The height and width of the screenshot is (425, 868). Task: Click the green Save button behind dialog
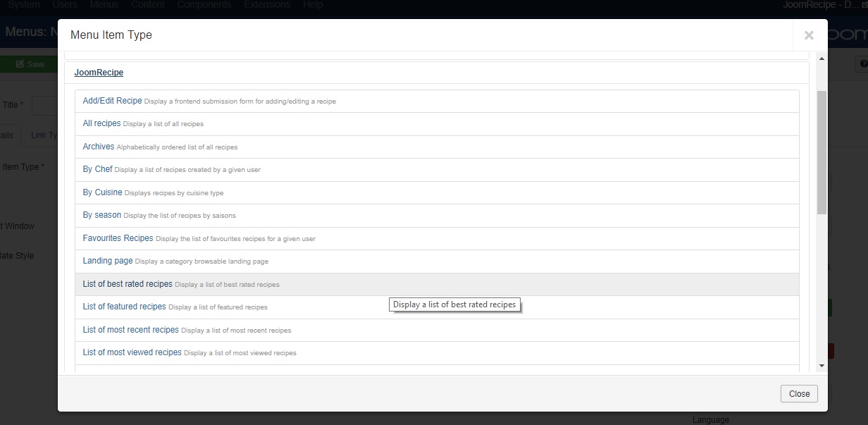[29, 64]
